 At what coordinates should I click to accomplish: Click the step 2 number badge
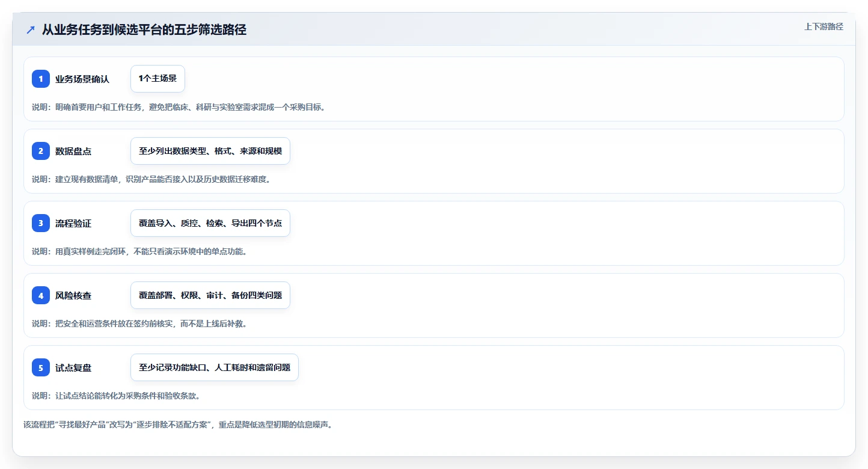click(41, 151)
